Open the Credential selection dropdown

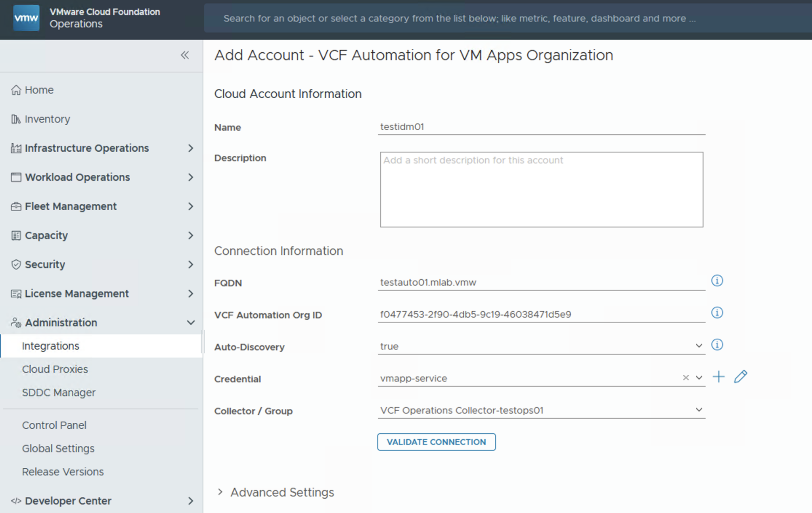(699, 378)
